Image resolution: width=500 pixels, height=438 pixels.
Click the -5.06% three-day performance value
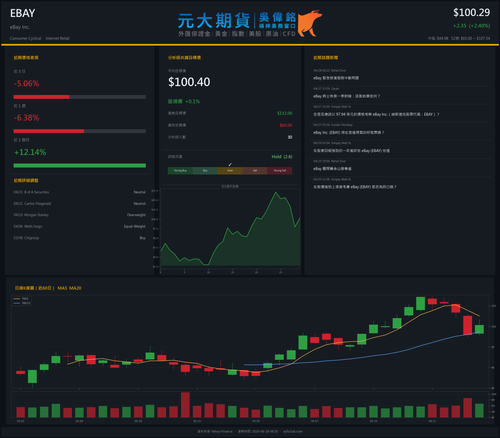pos(26,84)
